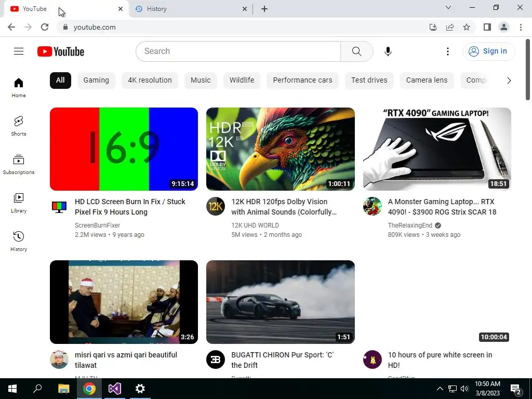Open the Windows Start menu
Viewport: 532px width, 399px height.
[12, 389]
